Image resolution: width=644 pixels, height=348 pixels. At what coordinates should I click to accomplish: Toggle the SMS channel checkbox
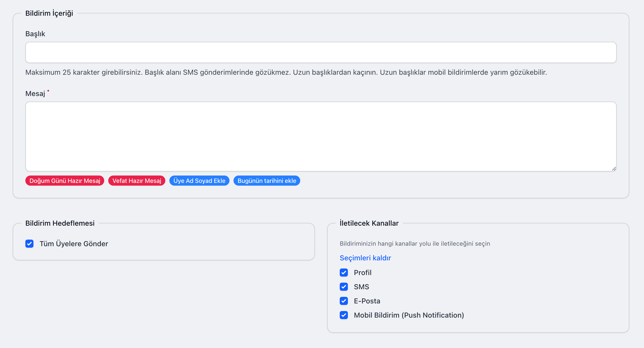[344, 287]
